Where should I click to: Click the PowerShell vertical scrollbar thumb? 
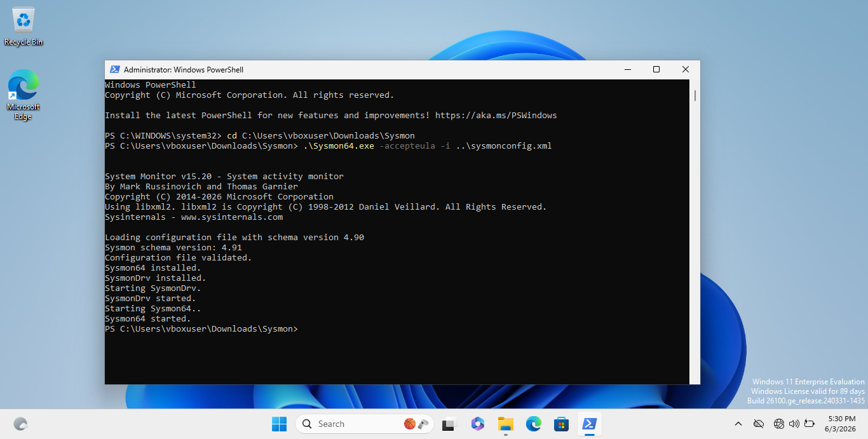pyautogui.click(x=695, y=95)
